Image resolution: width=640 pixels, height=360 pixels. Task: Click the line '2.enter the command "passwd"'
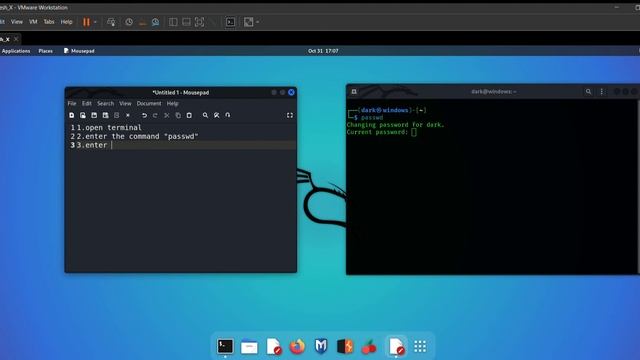[x=138, y=136]
